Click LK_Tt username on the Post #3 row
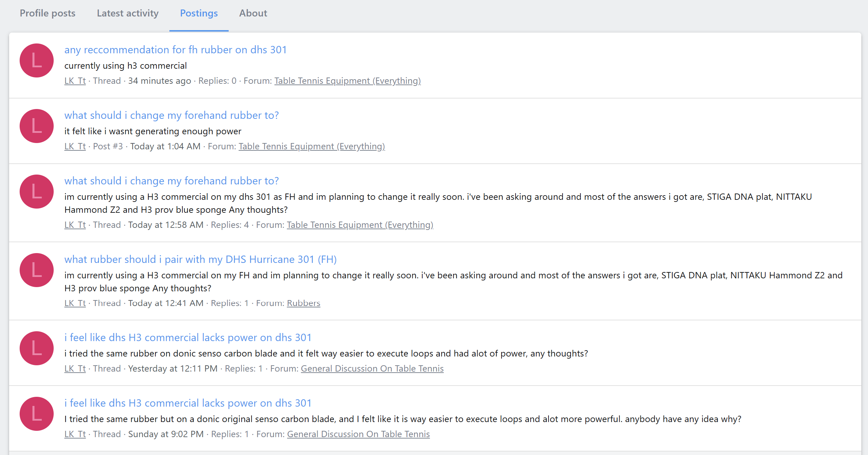 [x=75, y=147]
